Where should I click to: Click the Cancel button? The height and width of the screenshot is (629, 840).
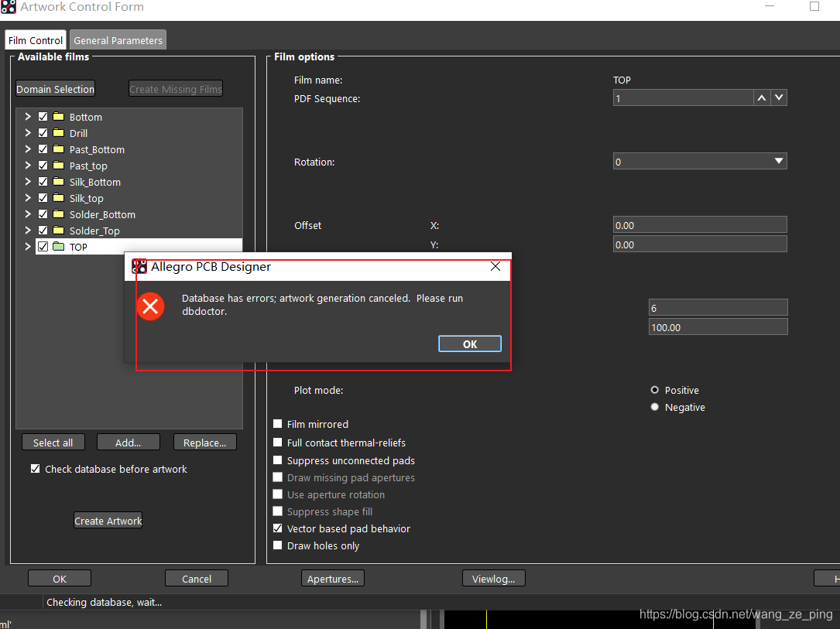[x=197, y=579]
